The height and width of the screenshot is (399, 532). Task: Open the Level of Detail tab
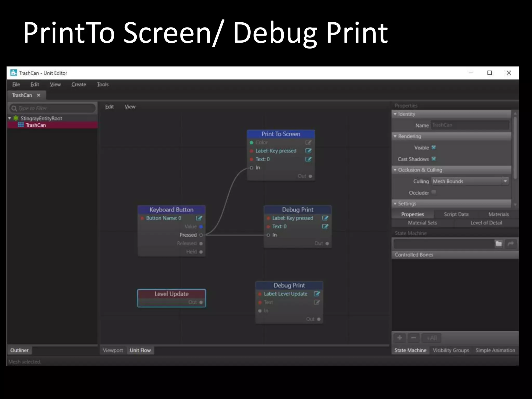click(486, 223)
